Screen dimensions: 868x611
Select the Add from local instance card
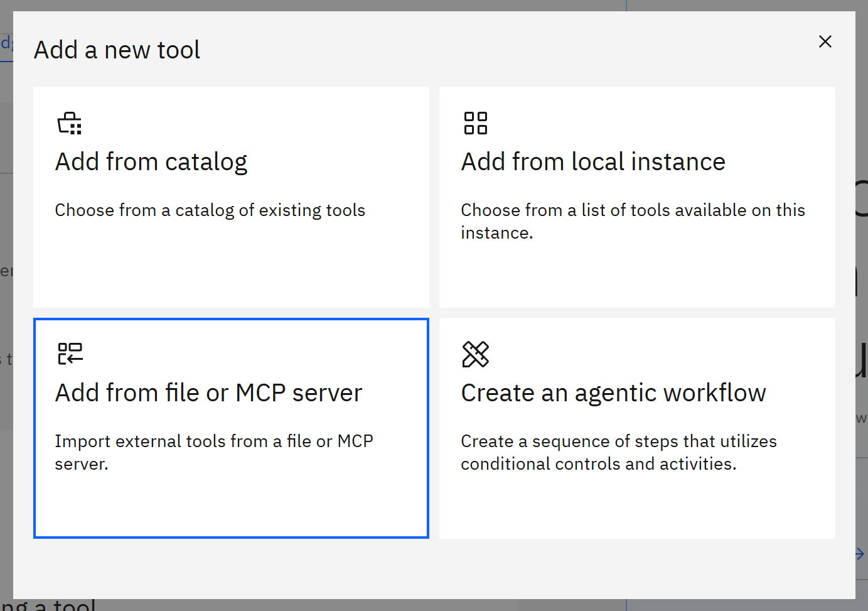click(637, 197)
